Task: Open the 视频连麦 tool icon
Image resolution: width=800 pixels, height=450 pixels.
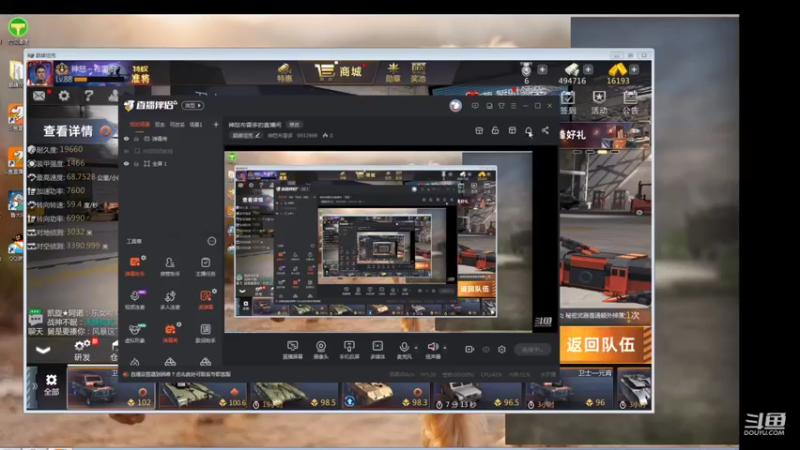Action: point(135,299)
